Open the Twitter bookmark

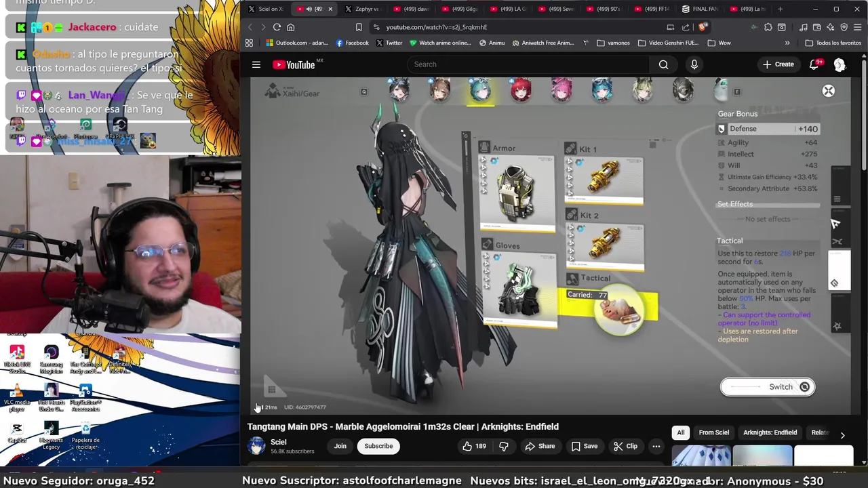(389, 43)
